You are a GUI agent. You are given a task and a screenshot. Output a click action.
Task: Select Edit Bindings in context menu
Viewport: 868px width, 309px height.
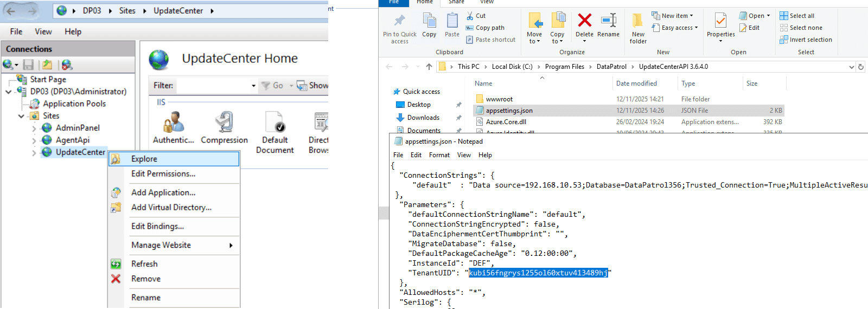pyautogui.click(x=157, y=226)
